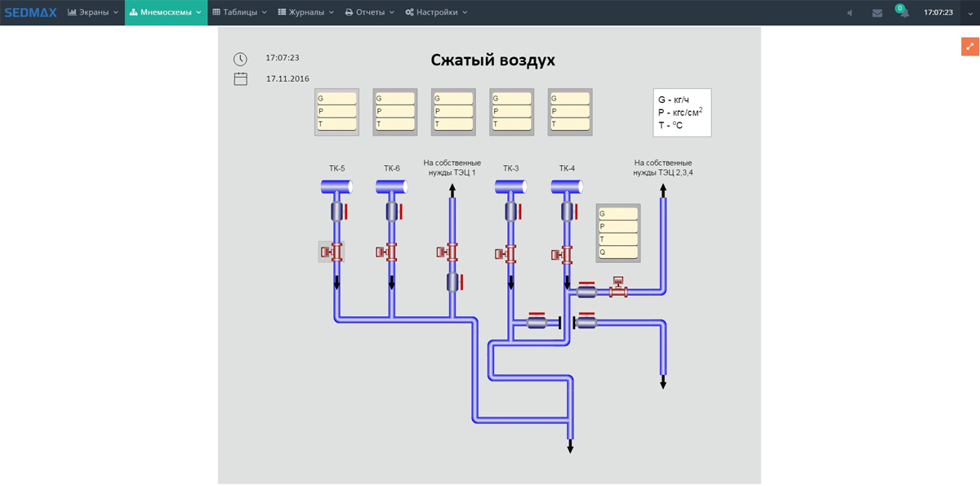The height and width of the screenshot is (486, 980).
Task: Open the Отчеты reports menu
Action: (369, 12)
